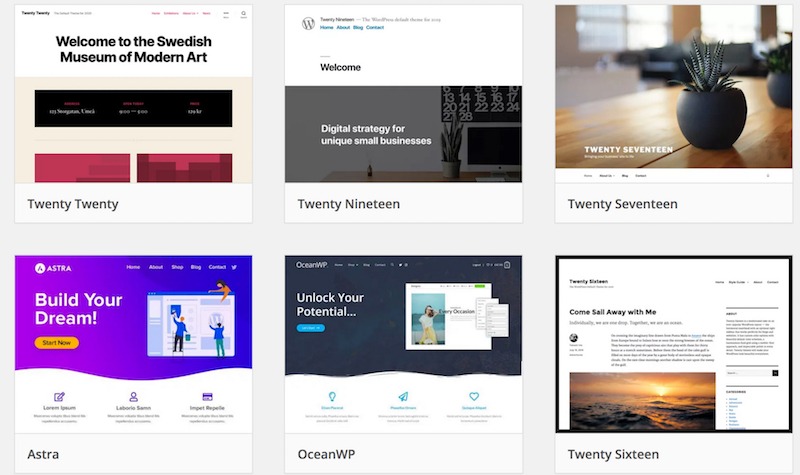Click the "Build Your Dream!" headline

tap(79, 308)
